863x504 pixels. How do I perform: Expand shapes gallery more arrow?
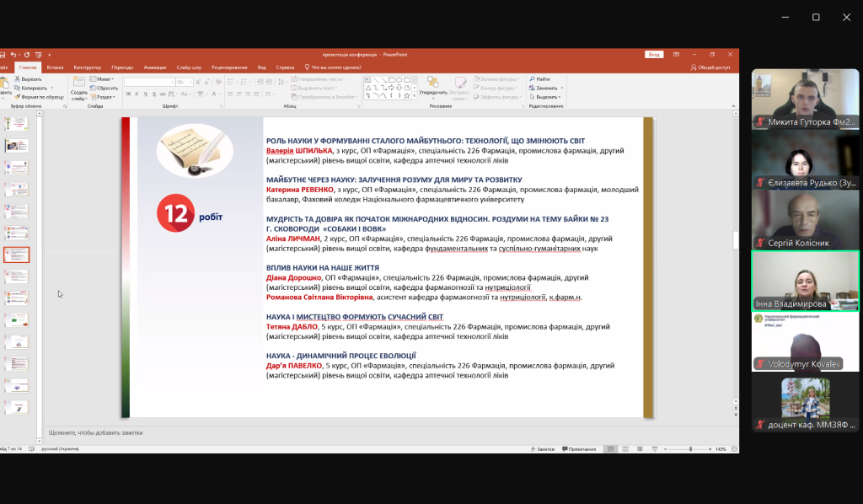[415, 96]
